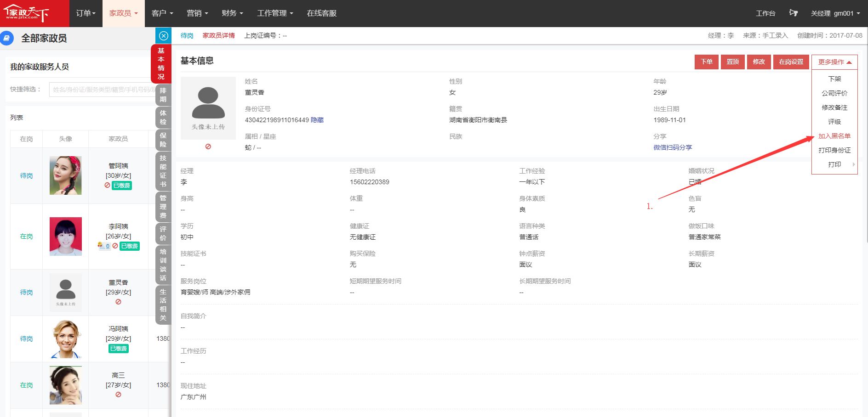Viewport: 868px width, 417px height.
Task: Choose 修改备注 in the dropdown menu
Action: (834, 107)
